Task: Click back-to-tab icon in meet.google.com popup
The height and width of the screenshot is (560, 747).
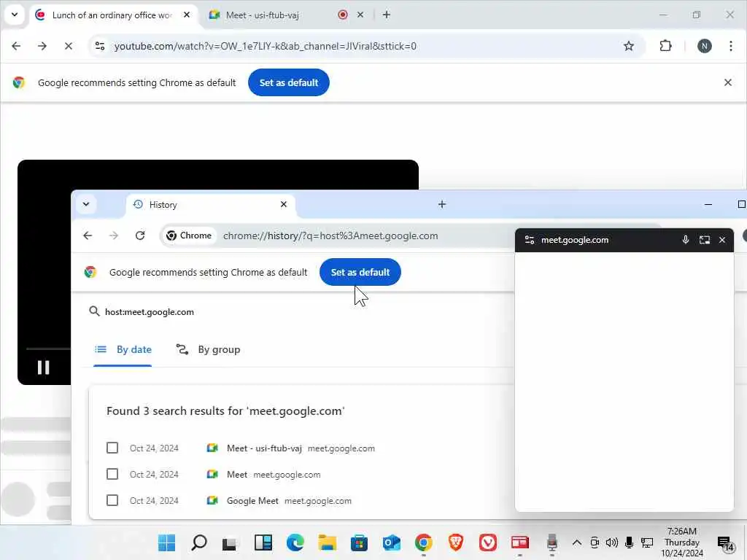Action: pyautogui.click(x=705, y=240)
